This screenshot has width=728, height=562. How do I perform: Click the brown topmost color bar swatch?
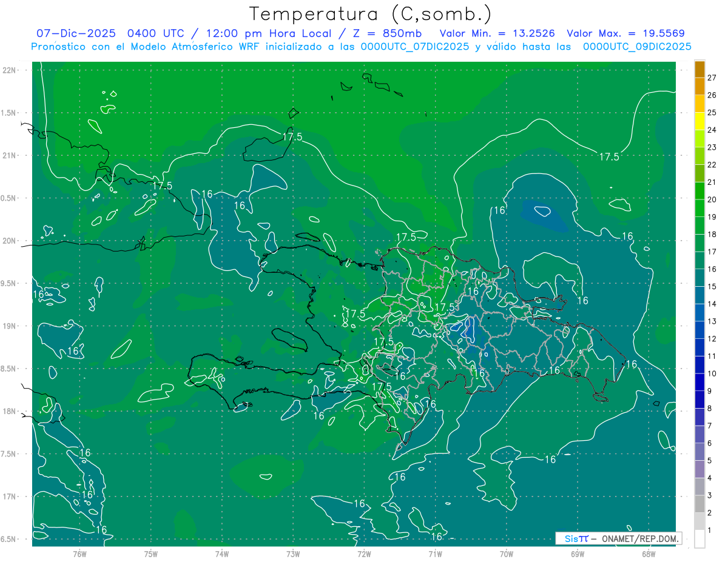click(699, 69)
